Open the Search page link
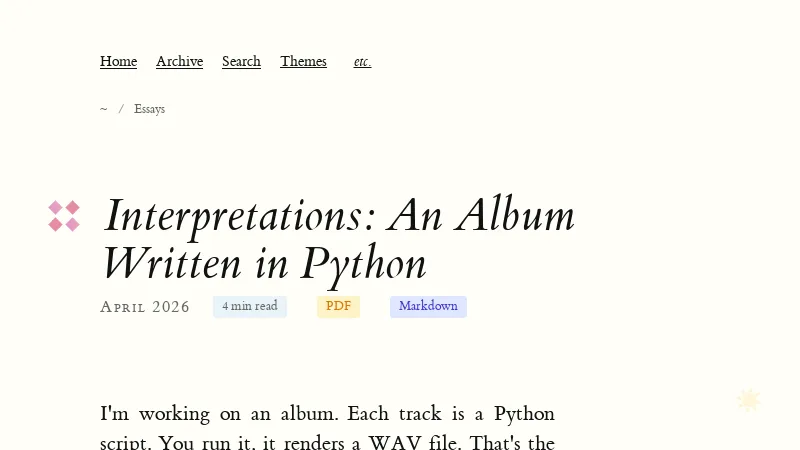This screenshot has width=800, height=450. click(x=241, y=62)
